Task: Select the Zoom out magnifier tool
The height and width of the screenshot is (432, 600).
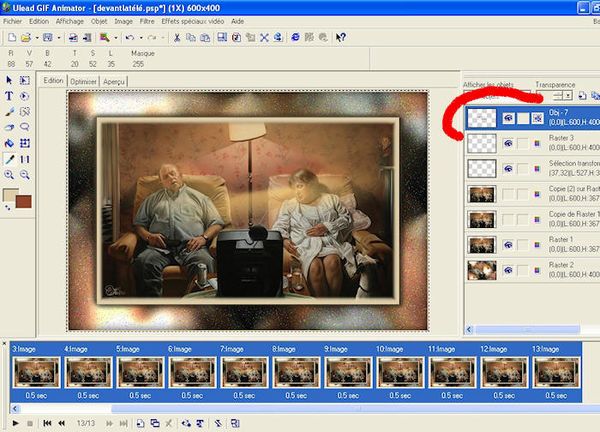Action: (x=25, y=175)
